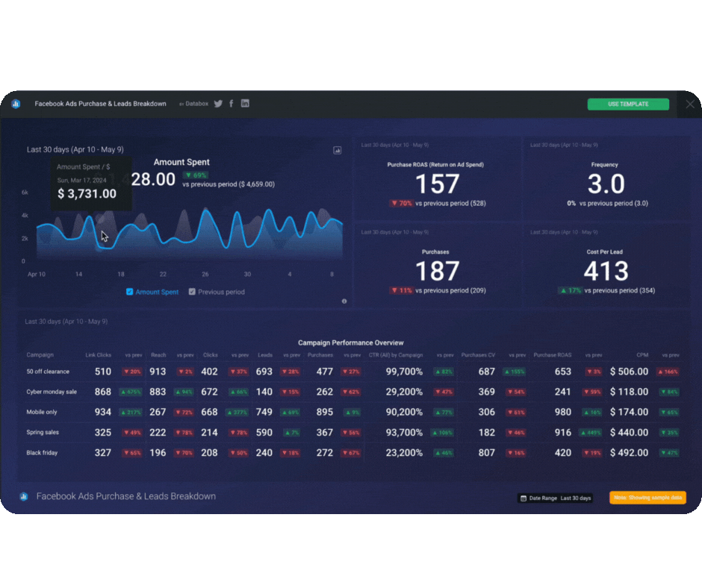Click the Cost Per Lead value 413
The height and width of the screenshot is (588, 702).
606,271
